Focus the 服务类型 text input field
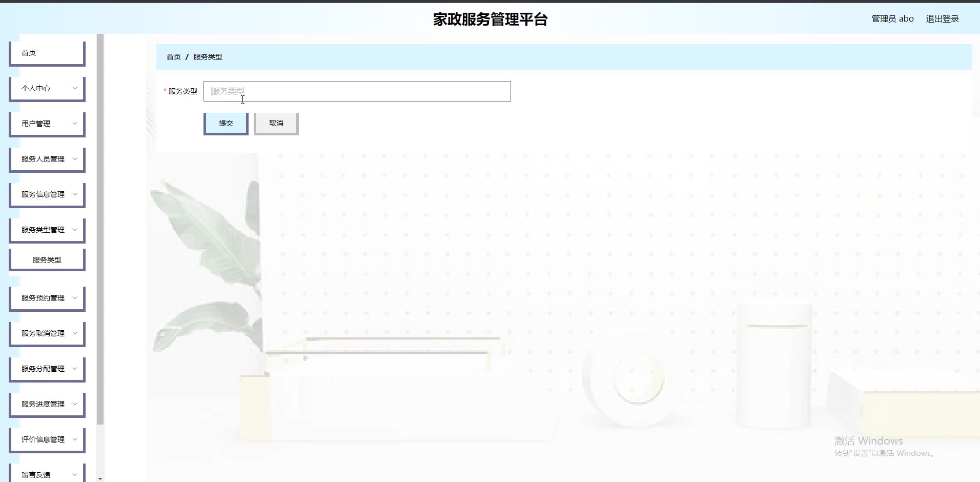Image resolution: width=980 pixels, height=482 pixels. pyautogui.click(x=357, y=91)
